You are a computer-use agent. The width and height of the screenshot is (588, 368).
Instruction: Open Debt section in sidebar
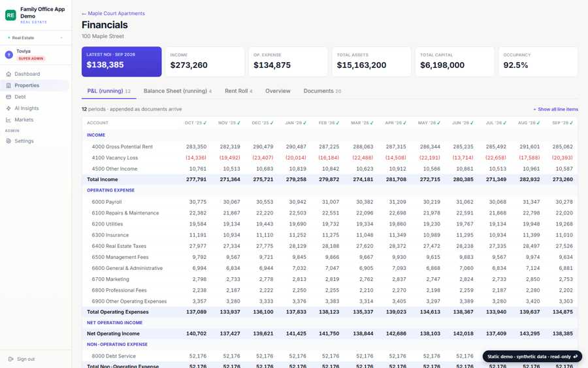(x=35, y=97)
